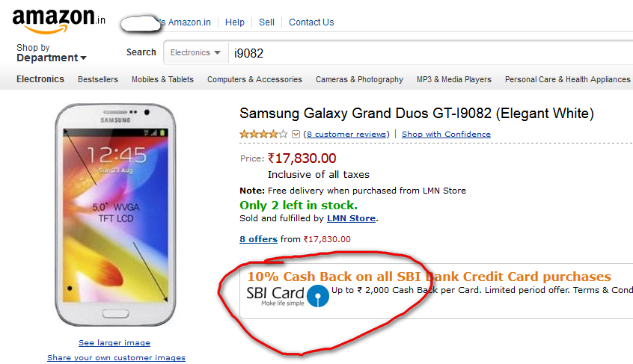Go to Mobiles & Tablets category

162,79
